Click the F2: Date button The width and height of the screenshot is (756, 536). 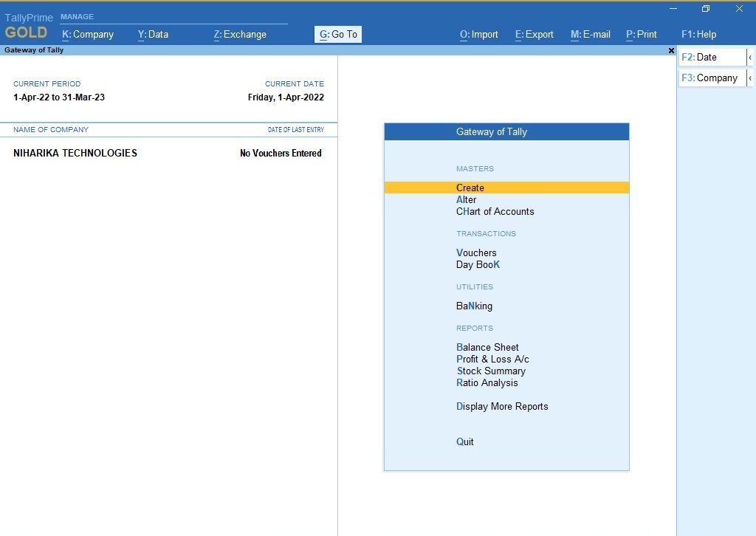tap(712, 57)
